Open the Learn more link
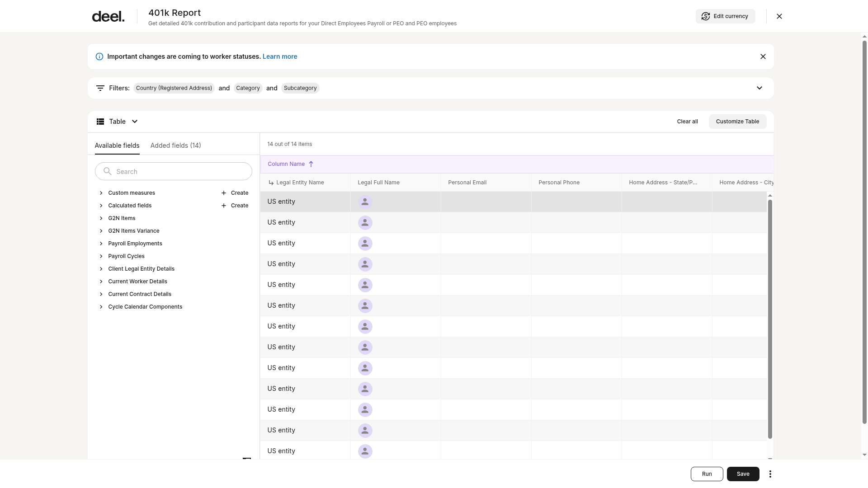The height and width of the screenshot is (488, 868). [280, 56]
